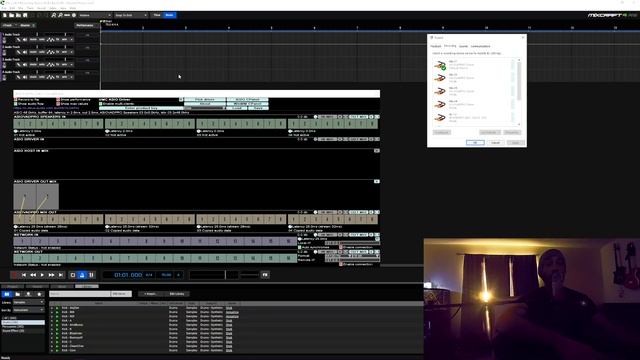The image size is (640, 360).
Task: Toggle the Show performance checkbox
Action: click(58, 100)
